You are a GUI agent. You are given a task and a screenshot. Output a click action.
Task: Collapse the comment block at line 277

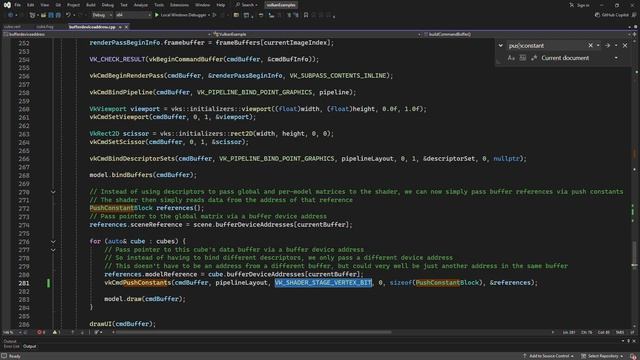(x=53, y=250)
